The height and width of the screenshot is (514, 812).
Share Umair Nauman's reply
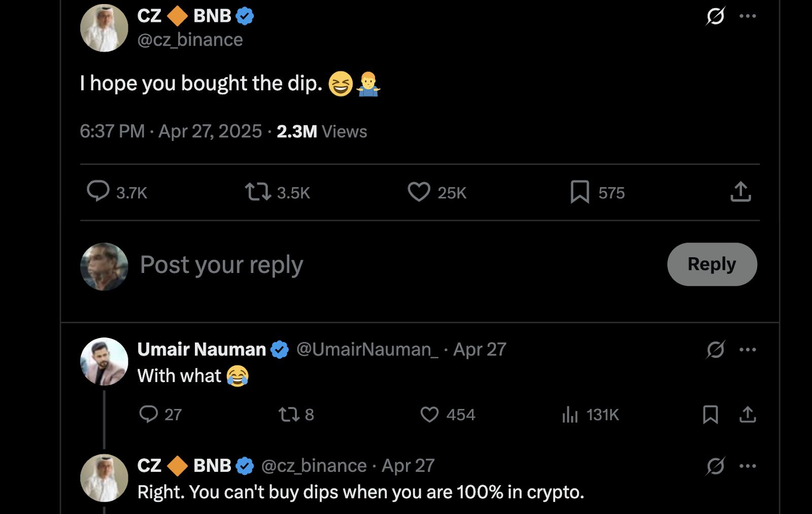pos(748,415)
